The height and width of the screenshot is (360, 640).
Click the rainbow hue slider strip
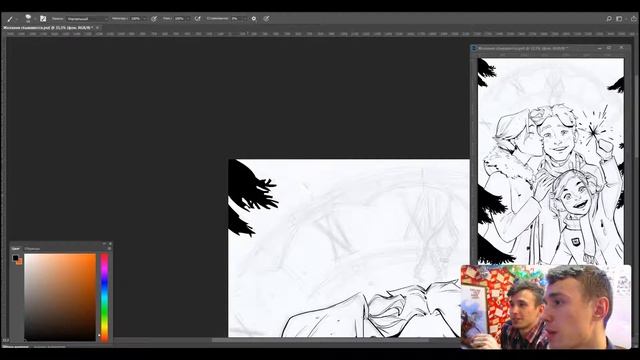point(104,297)
